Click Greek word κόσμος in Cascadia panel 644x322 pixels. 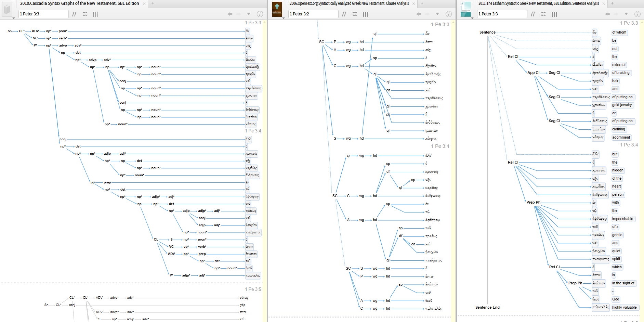(251, 124)
